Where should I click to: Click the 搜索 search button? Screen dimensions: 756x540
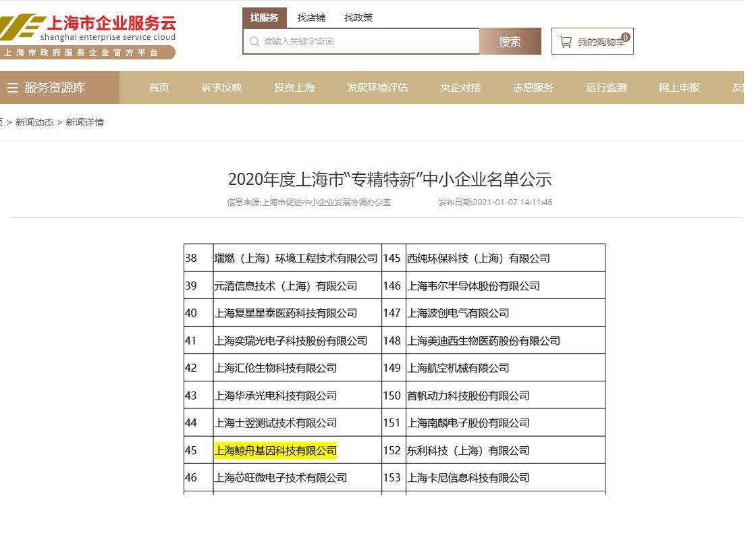coord(510,41)
